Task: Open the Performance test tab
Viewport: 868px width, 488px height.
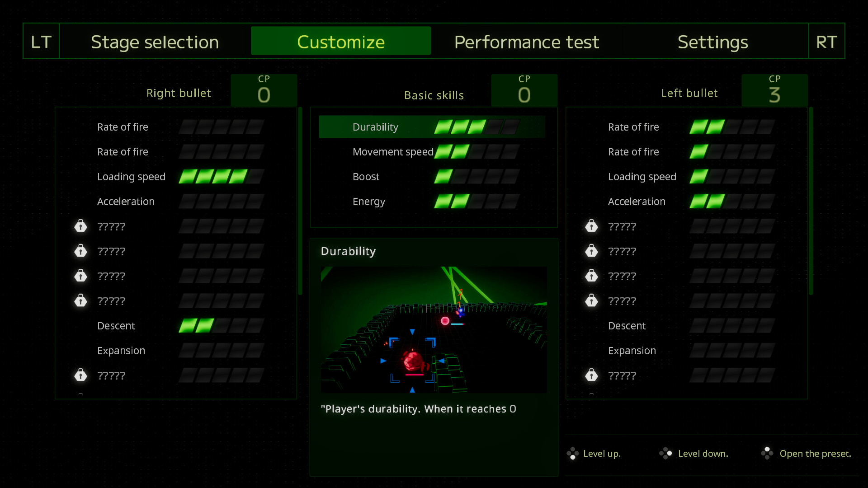Action: [526, 42]
